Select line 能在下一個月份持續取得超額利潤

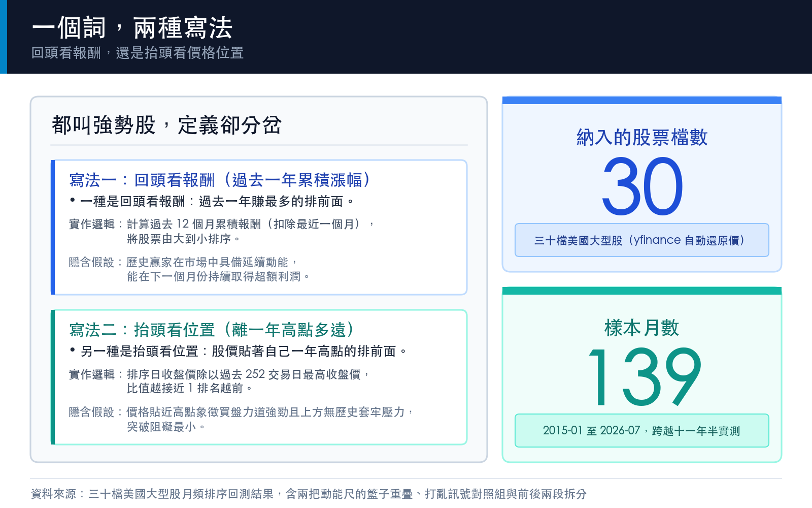click(x=218, y=277)
